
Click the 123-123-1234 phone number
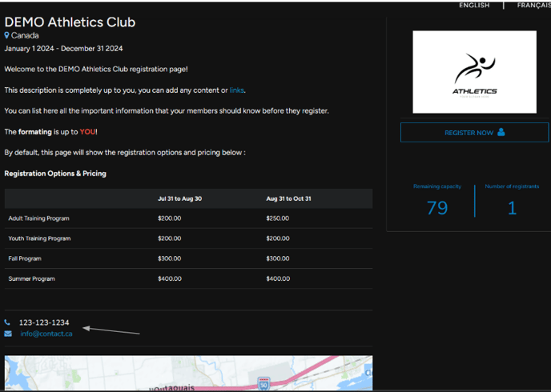tap(44, 322)
